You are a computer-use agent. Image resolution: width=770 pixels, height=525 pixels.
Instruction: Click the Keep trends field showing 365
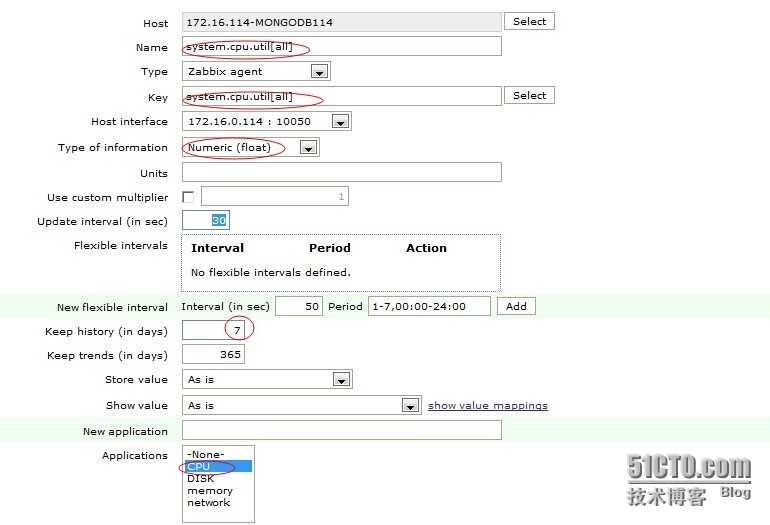pos(213,354)
